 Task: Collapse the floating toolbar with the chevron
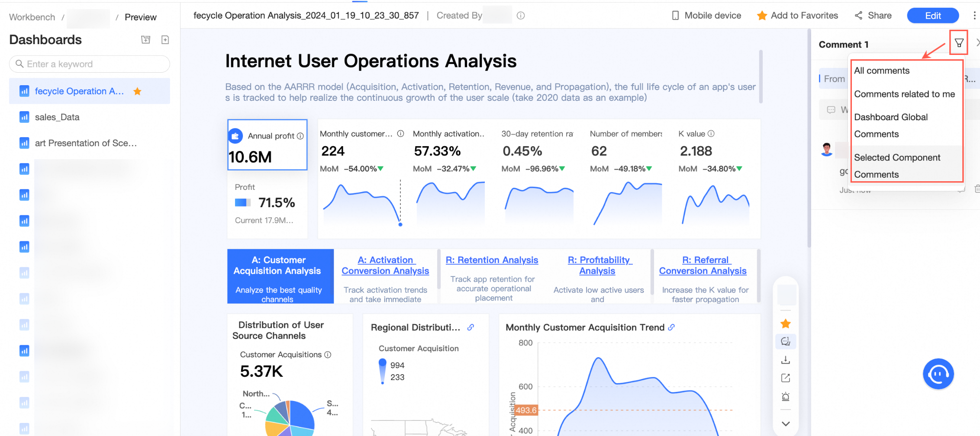click(786, 424)
